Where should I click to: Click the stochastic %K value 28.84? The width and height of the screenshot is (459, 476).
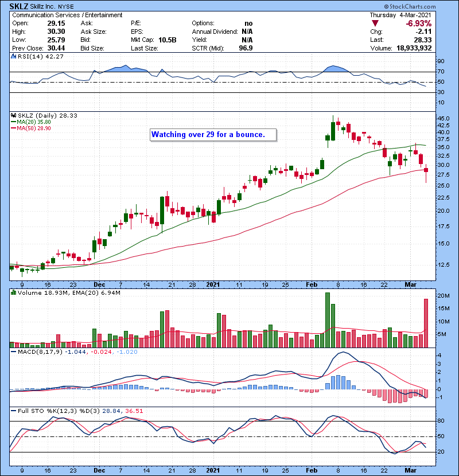[x=111, y=411]
